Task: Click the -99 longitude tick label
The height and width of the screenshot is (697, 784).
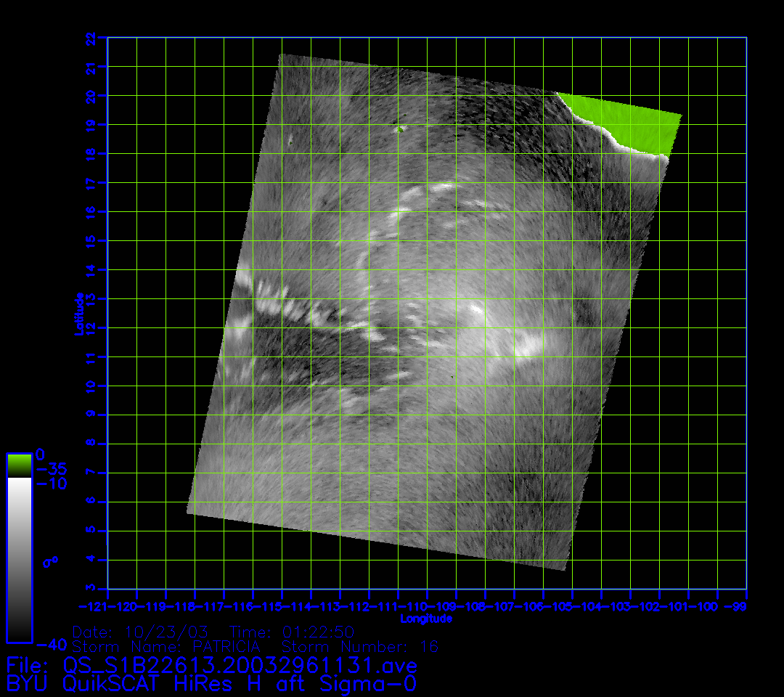Action: click(x=739, y=606)
